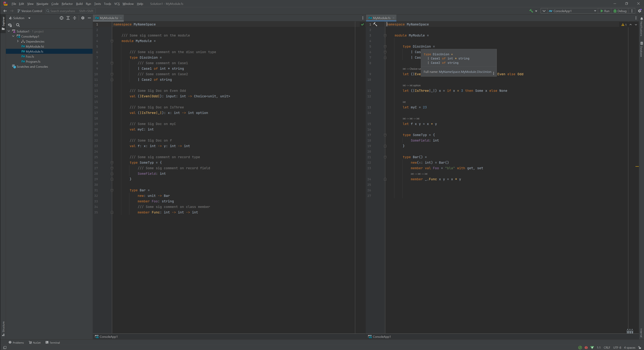644x350 pixels.
Task: Open the Notifications bell panel
Action: 641,18
